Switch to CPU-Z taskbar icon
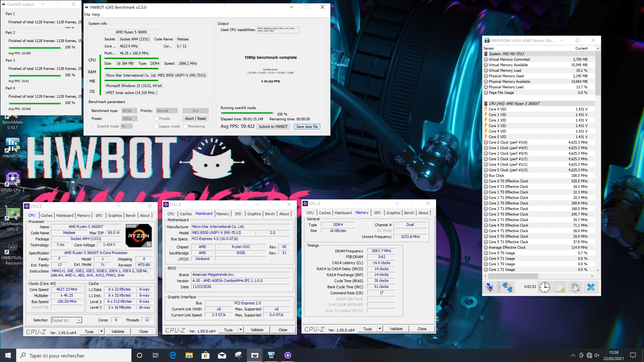644x362 pixels. click(288, 355)
